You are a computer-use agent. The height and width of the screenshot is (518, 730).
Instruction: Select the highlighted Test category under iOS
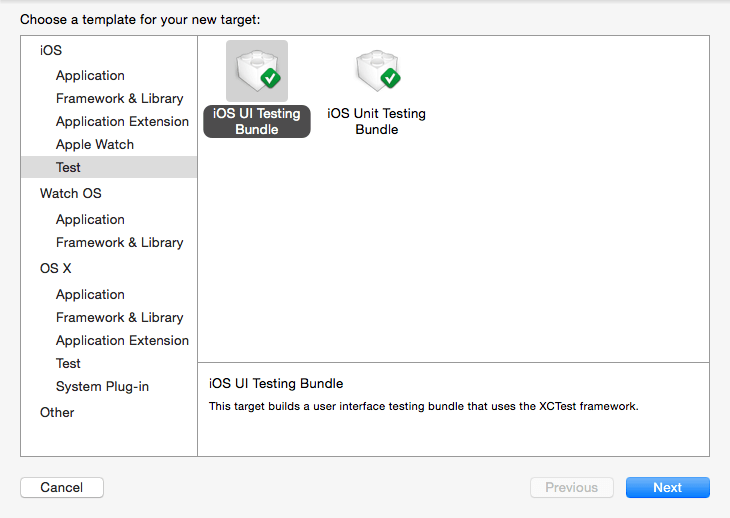109,167
